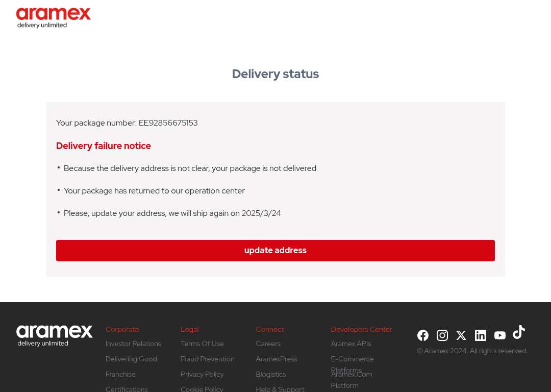Open the LinkedIn social icon
This screenshot has height=392, width=551.
[481, 335]
